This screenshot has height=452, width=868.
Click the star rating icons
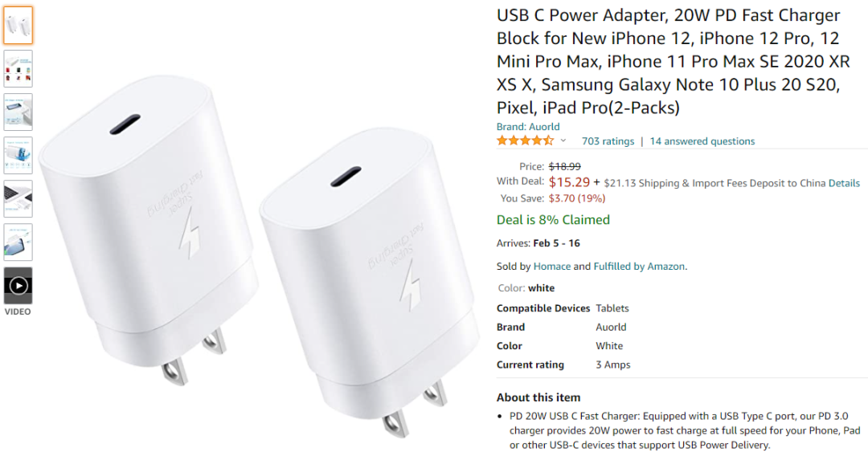tap(525, 140)
